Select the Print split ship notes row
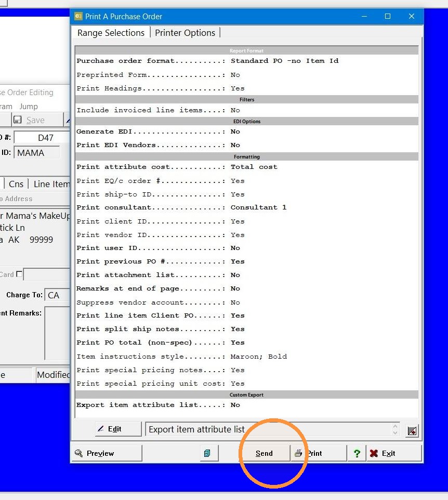Viewport: 448px width, 500px height. tap(247, 329)
